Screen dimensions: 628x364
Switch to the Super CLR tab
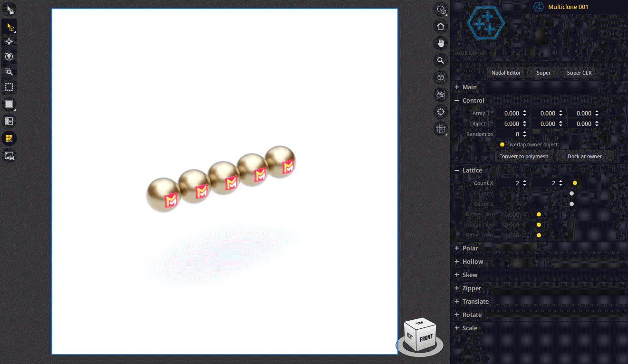coord(579,72)
